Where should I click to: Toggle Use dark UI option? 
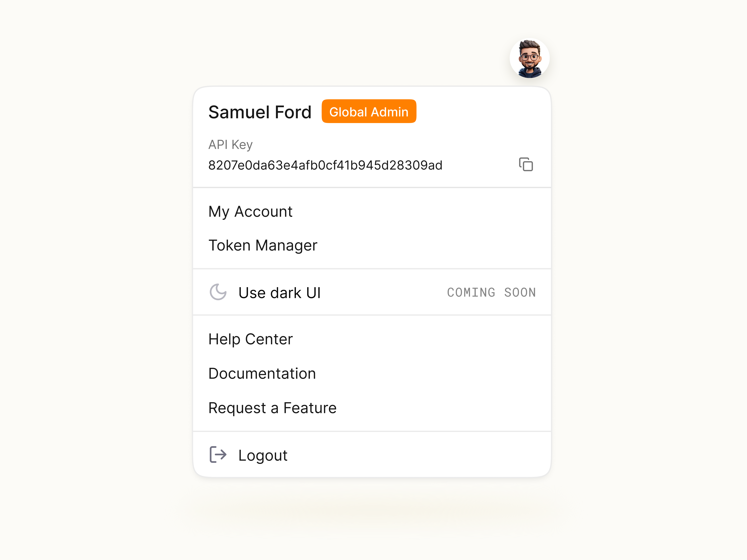279,292
